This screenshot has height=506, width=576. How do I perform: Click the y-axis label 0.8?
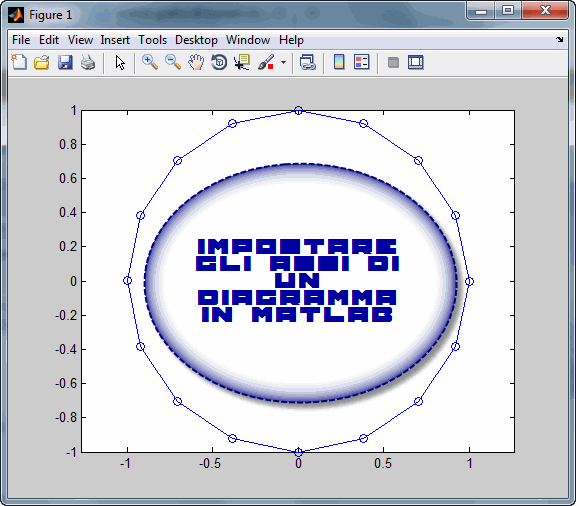[68, 144]
